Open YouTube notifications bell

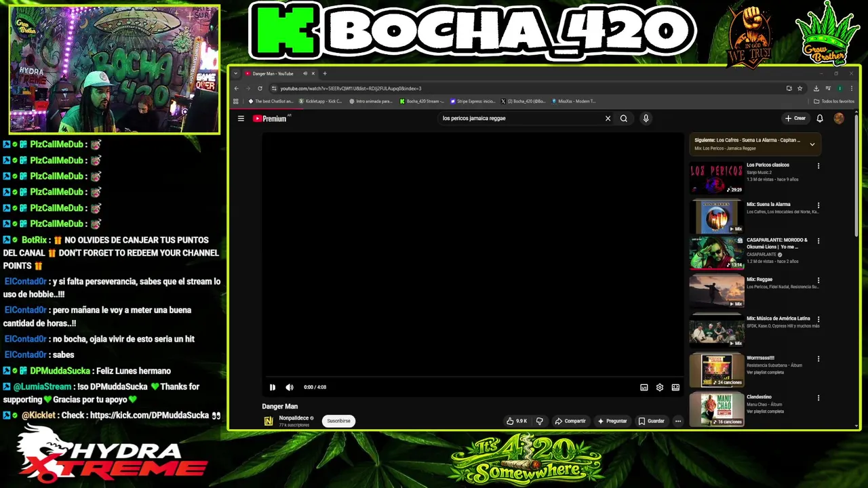tap(820, 119)
